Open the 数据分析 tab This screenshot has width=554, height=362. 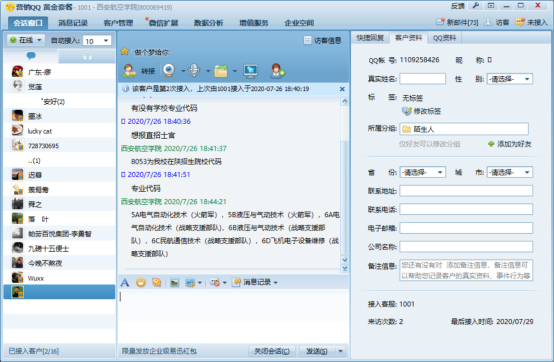[x=208, y=23]
